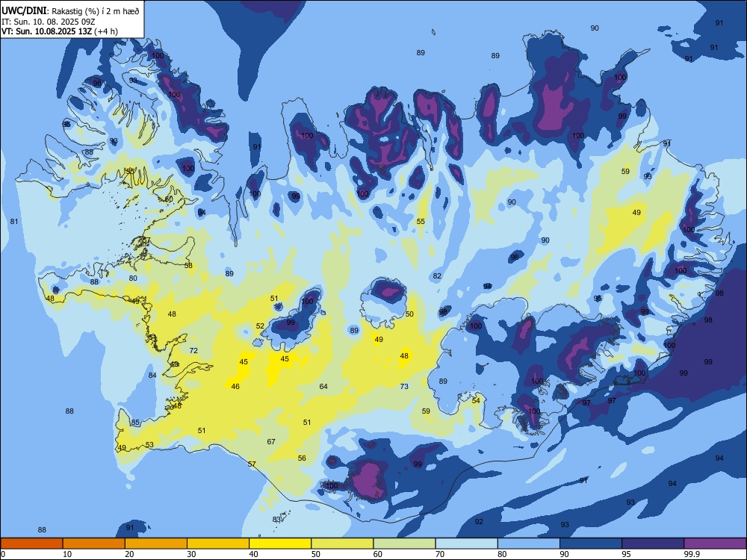Click the "UWC/DINI" title text
747x560 pixels.
24,11
